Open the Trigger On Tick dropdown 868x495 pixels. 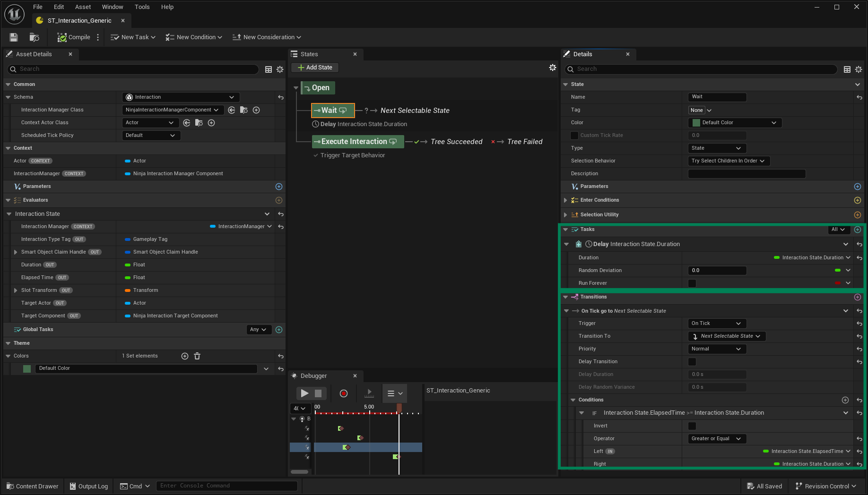[717, 324]
